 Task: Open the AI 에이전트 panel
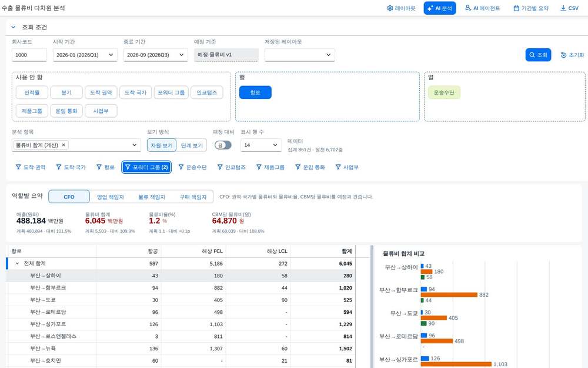482,8
